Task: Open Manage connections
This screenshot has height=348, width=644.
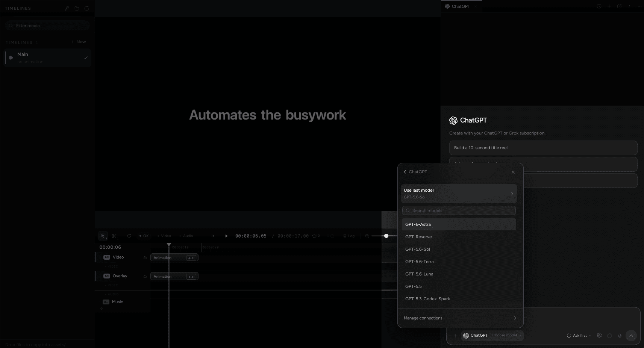Action: pyautogui.click(x=460, y=318)
